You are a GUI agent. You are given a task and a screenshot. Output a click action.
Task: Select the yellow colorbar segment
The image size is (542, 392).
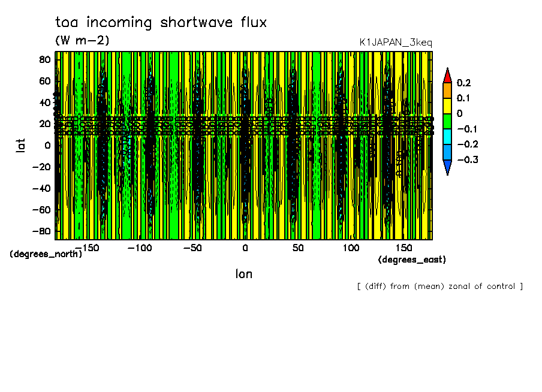pos(447,105)
